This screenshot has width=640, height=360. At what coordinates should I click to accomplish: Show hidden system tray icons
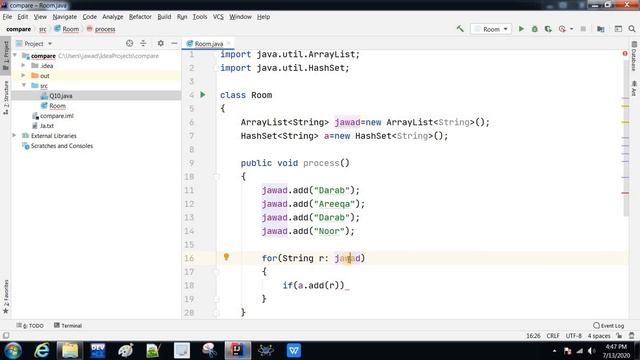point(554,351)
